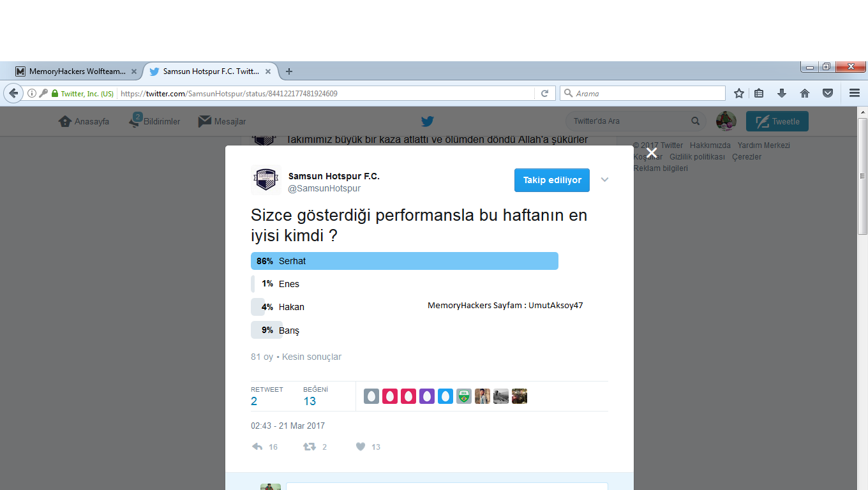Open Hakkımızda footer link
Screen dimensions: 868x490
click(710, 145)
